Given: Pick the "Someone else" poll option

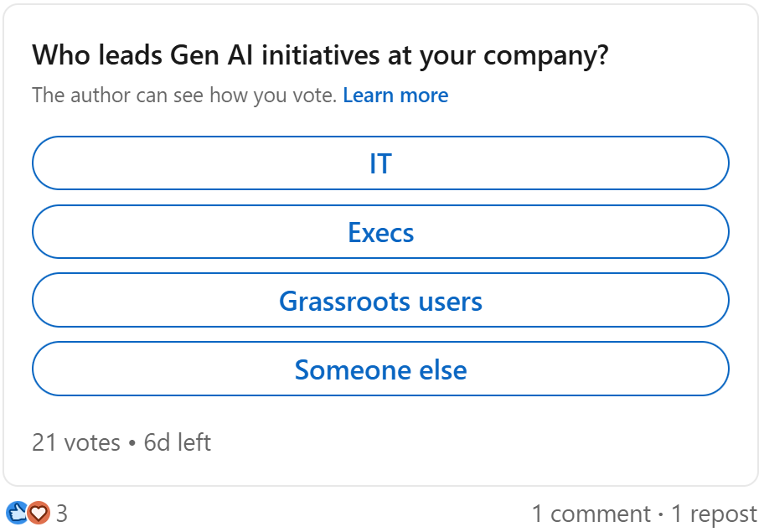Looking at the screenshot, I should [381, 369].
